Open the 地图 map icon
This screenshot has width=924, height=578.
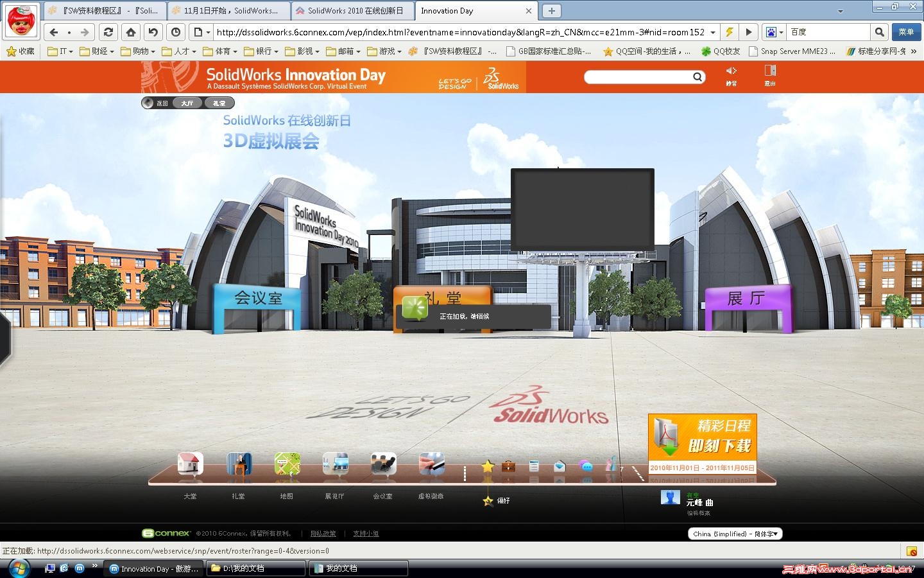click(287, 464)
